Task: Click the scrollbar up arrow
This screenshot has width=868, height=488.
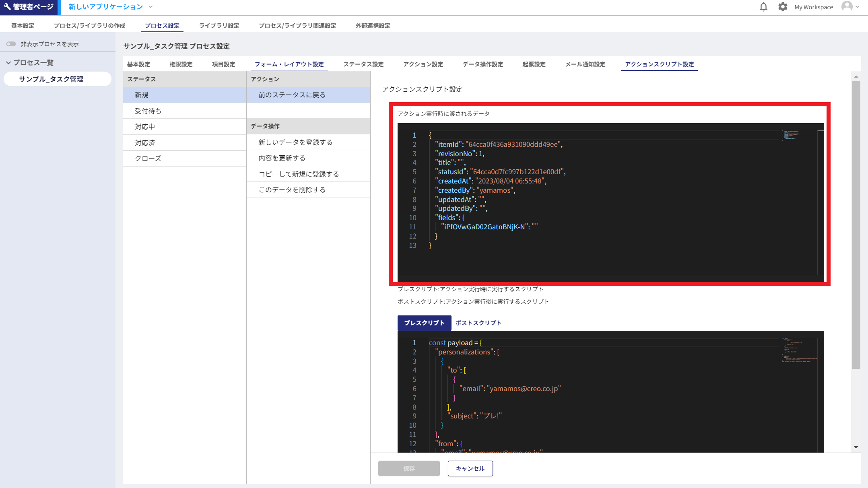Action: (856, 76)
